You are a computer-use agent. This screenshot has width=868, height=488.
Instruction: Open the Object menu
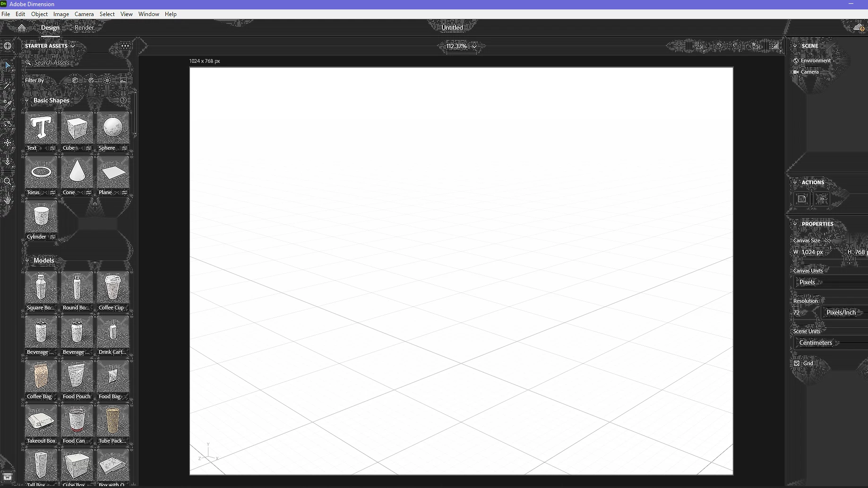(39, 14)
